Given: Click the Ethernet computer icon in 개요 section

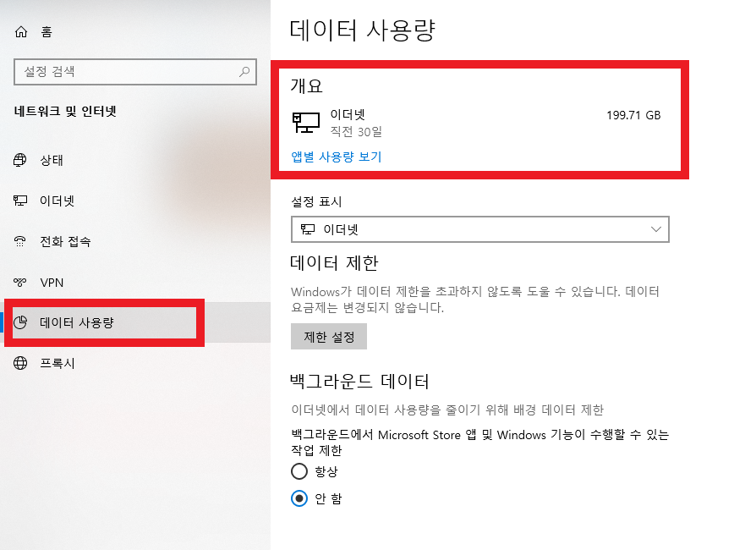Looking at the screenshot, I should [306, 123].
